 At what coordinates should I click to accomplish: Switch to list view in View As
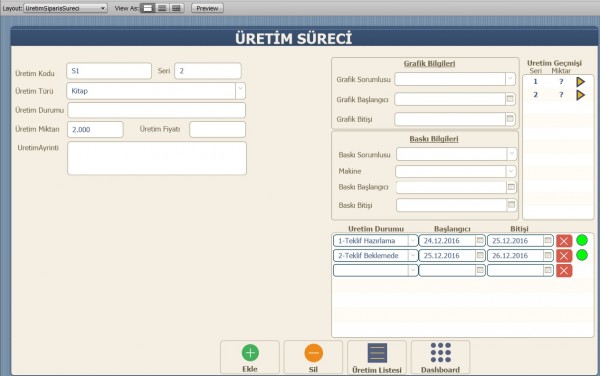coord(162,8)
